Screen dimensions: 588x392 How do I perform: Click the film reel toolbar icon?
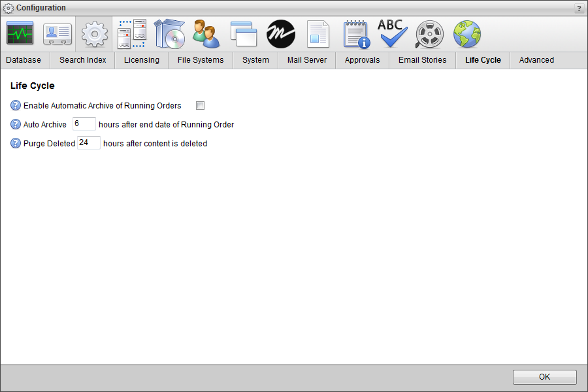(x=430, y=33)
